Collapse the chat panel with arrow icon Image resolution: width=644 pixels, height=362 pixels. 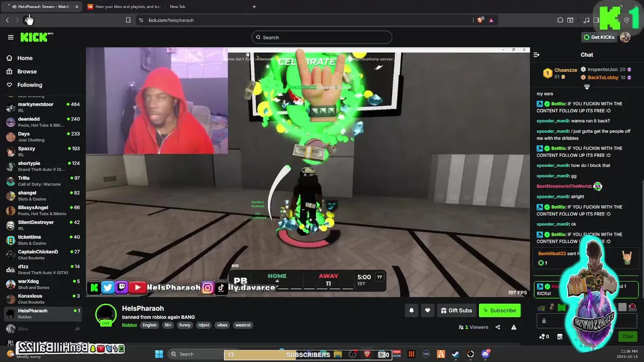click(x=536, y=55)
